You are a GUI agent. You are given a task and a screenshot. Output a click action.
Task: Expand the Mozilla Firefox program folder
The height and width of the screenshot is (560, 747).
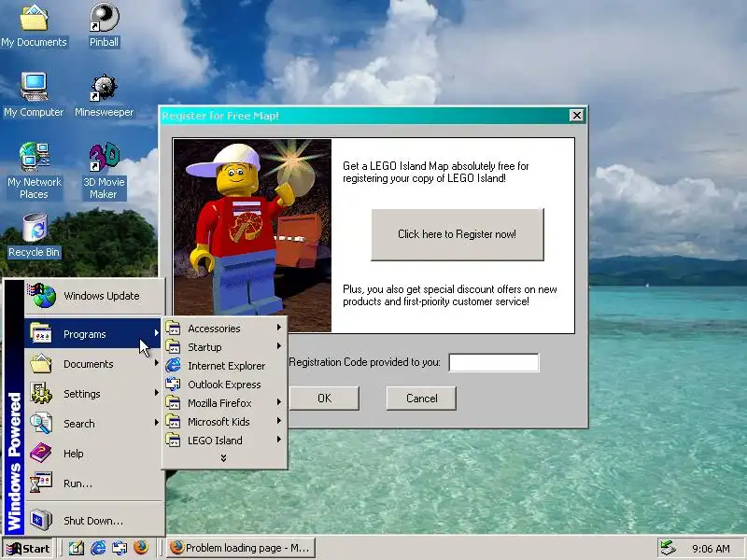pos(224,403)
